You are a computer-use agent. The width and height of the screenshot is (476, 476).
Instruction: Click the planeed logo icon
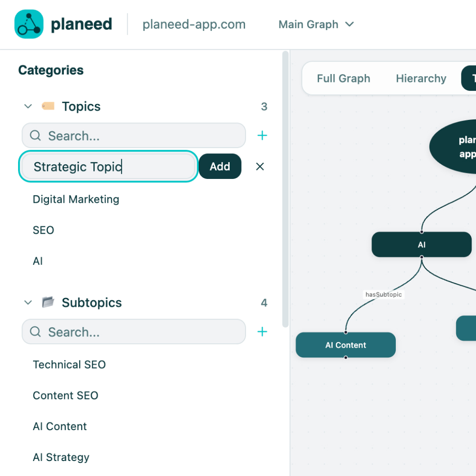point(29,24)
